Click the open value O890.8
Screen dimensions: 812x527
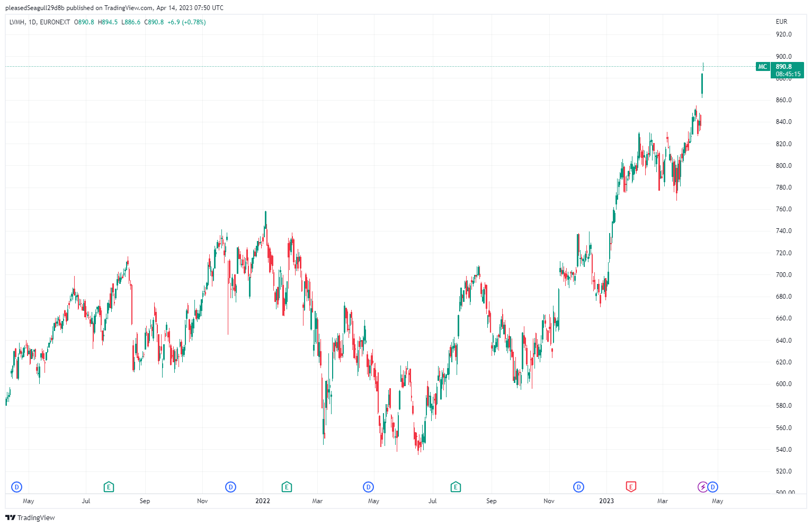point(84,22)
